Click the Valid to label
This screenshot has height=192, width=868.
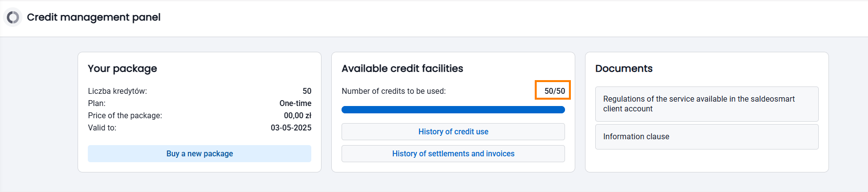coord(102,128)
